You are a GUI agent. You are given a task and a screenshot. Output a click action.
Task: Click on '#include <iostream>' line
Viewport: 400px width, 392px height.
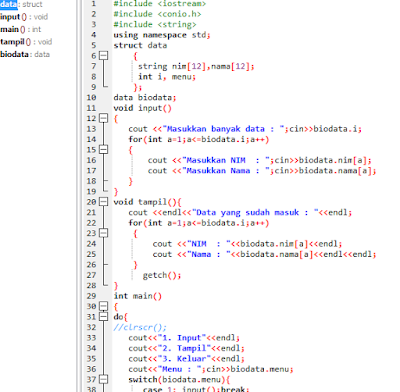[x=160, y=4]
